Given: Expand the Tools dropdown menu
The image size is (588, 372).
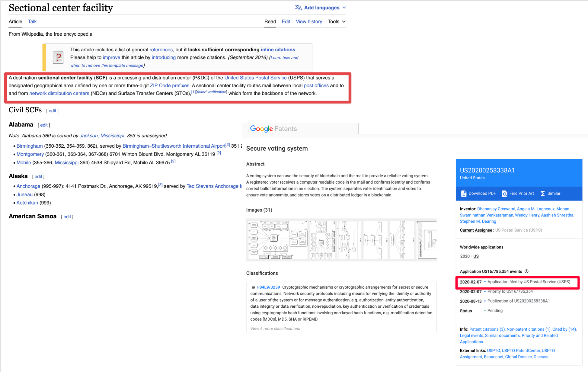Looking at the screenshot, I should pyautogui.click(x=337, y=21).
